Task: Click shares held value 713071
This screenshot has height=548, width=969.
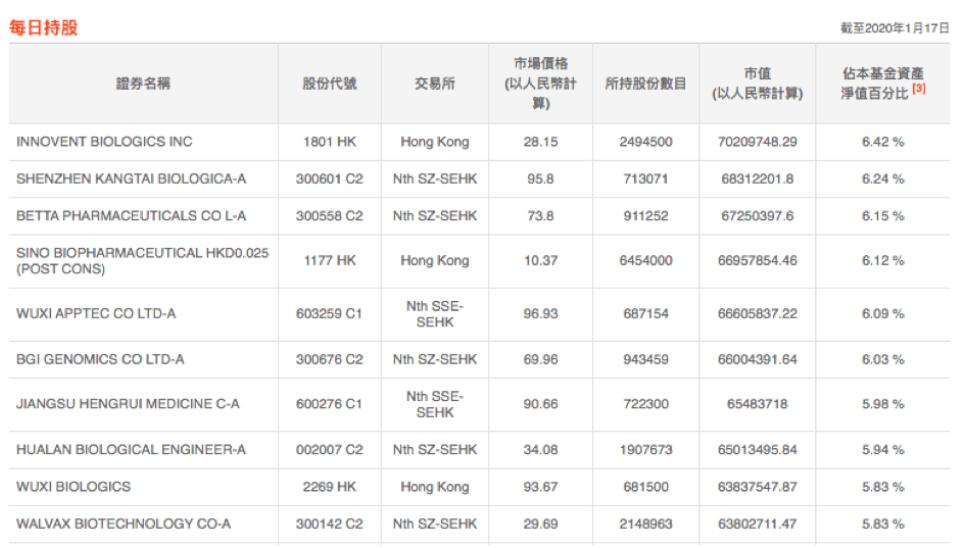Action: coord(646,179)
